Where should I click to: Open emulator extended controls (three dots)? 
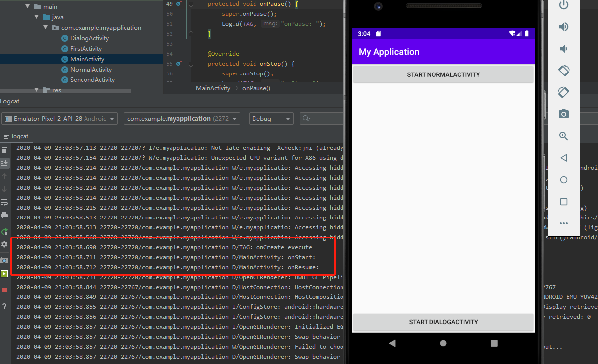[x=563, y=223]
